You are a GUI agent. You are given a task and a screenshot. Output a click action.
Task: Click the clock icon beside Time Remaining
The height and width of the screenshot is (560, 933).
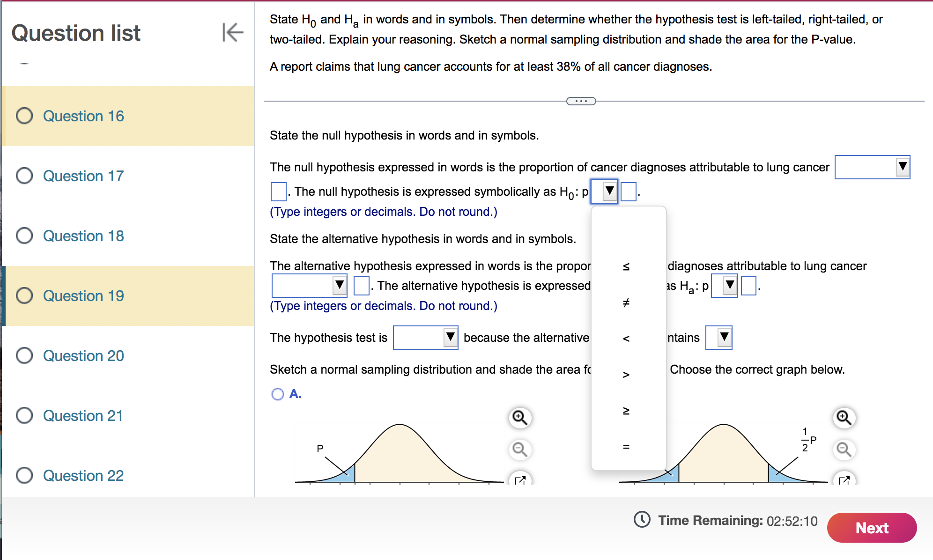[641, 520]
